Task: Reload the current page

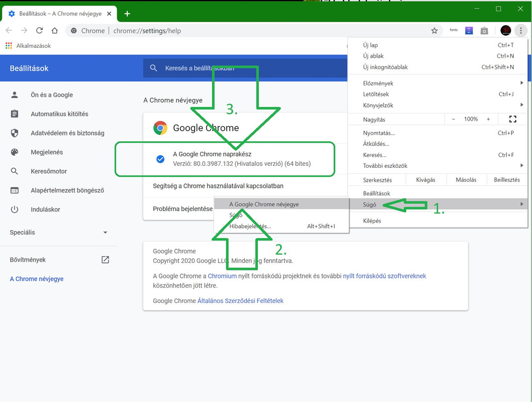Action: tap(39, 31)
